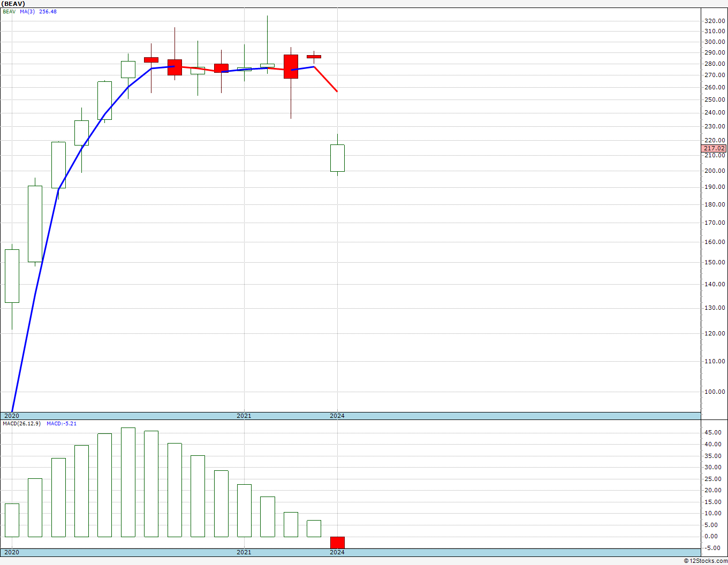Click the MA(3) indicator label

(x=27, y=12)
